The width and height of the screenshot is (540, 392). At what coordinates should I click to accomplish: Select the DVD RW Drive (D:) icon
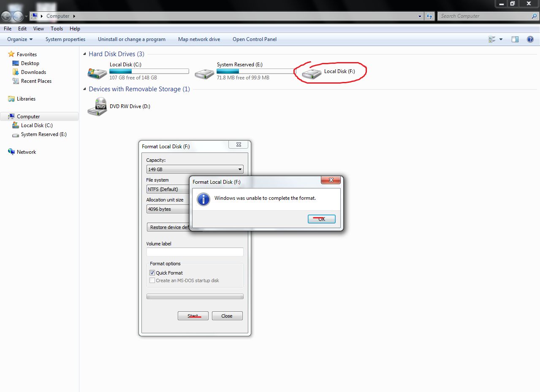[x=97, y=106]
